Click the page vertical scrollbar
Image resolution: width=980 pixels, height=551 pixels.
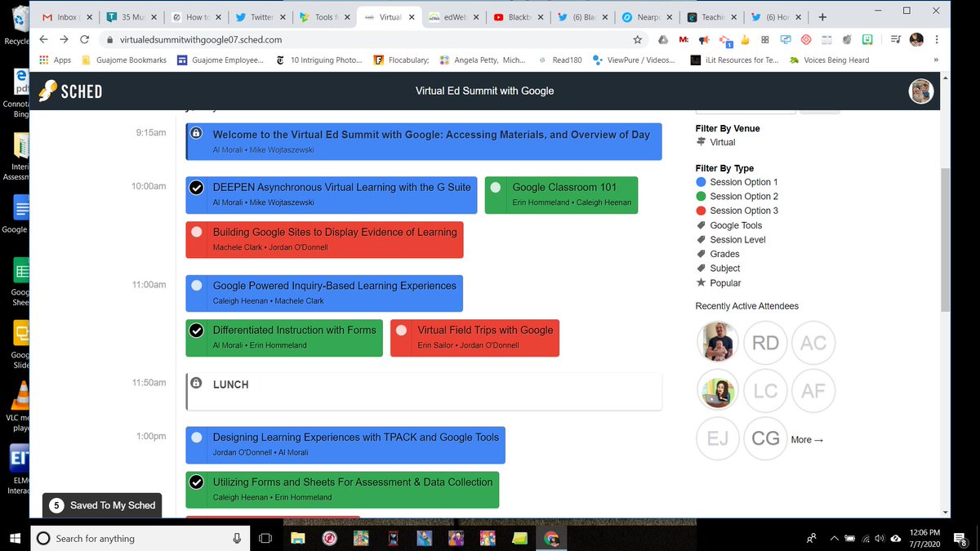click(x=946, y=240)
